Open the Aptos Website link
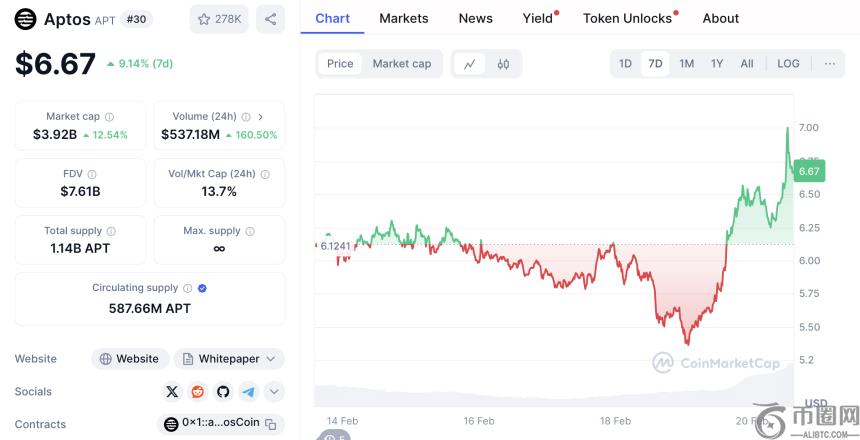Viewport: 860px width, 440px height. point(127,359)
